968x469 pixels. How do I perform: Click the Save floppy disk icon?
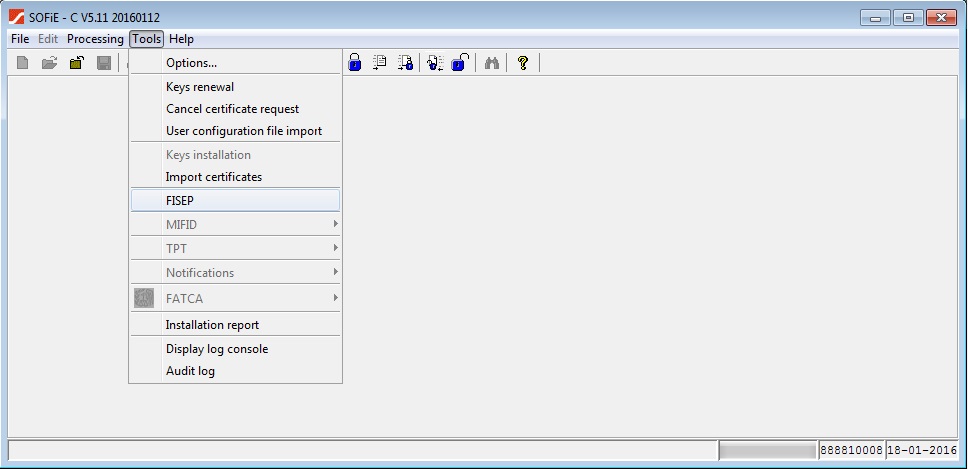[104, 63]
